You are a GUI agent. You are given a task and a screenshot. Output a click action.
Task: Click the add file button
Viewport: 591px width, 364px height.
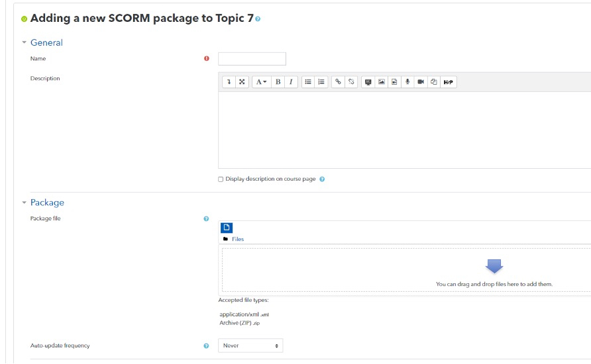[x=227, y=227]
